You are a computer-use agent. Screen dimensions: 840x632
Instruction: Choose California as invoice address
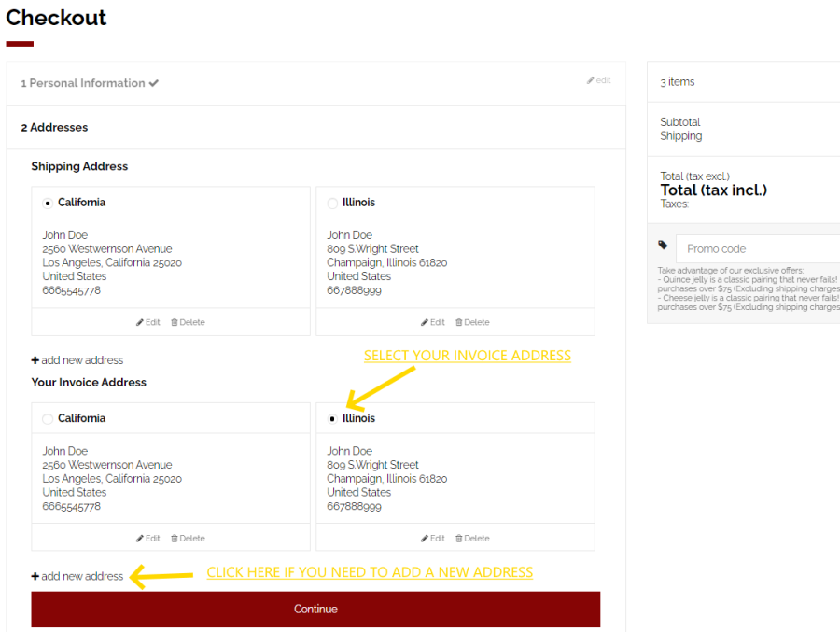[x=48, y=419]
